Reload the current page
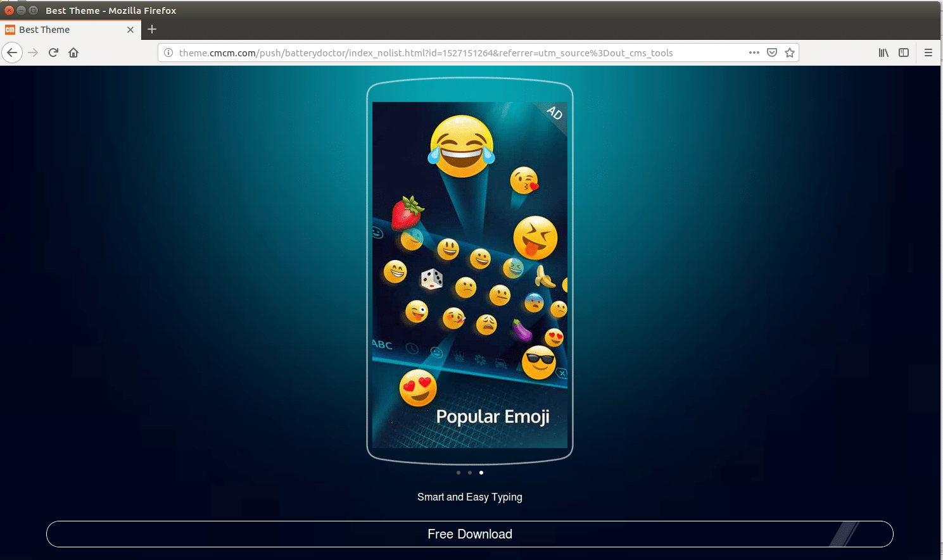Image resolution: width=943 pixels, height=560 pixels. click(x=53, y=53)
